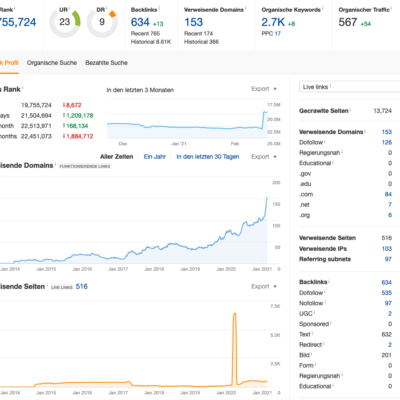400x400 pixels.
Task: Open the 516 Verweisende Seiten link above the chart
Action: (x=81, y=286)
